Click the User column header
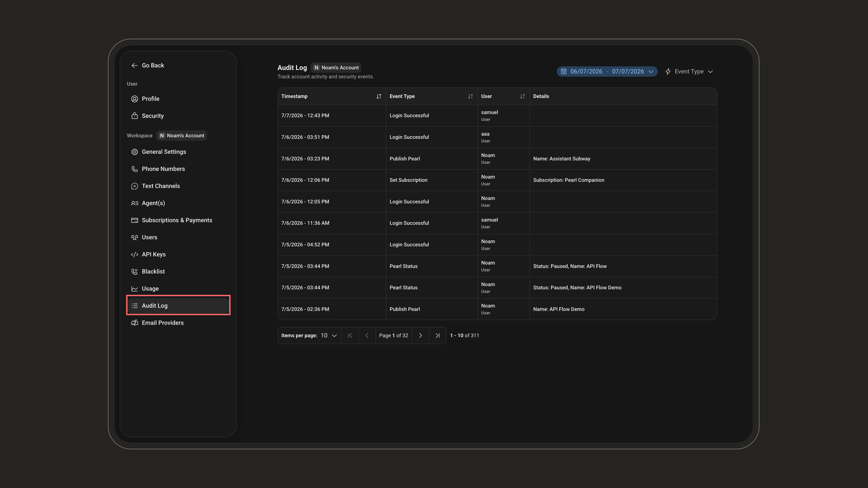The height and width of the screenshot is (488, 868). (x=503, y=96)
